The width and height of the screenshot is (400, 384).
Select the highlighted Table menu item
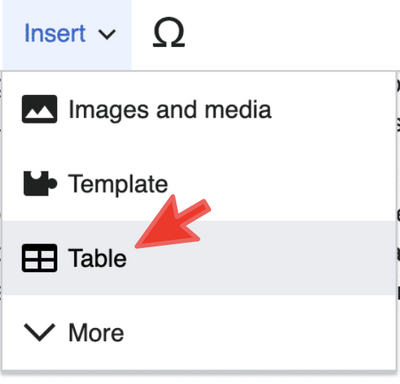point(199,258)
